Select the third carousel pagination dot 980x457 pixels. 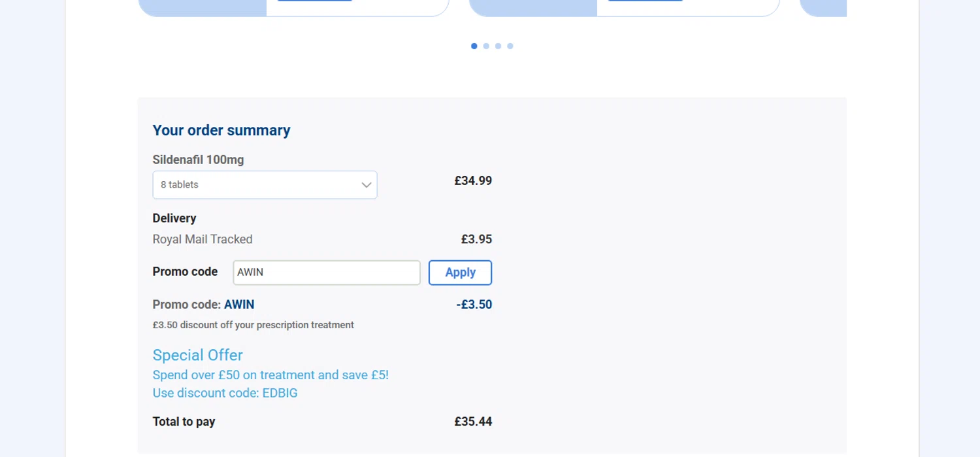(498, 46)
